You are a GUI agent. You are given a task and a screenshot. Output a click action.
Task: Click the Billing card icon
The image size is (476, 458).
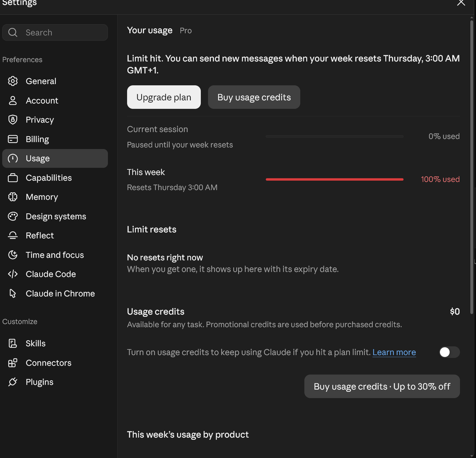click(x=13, y=139)
